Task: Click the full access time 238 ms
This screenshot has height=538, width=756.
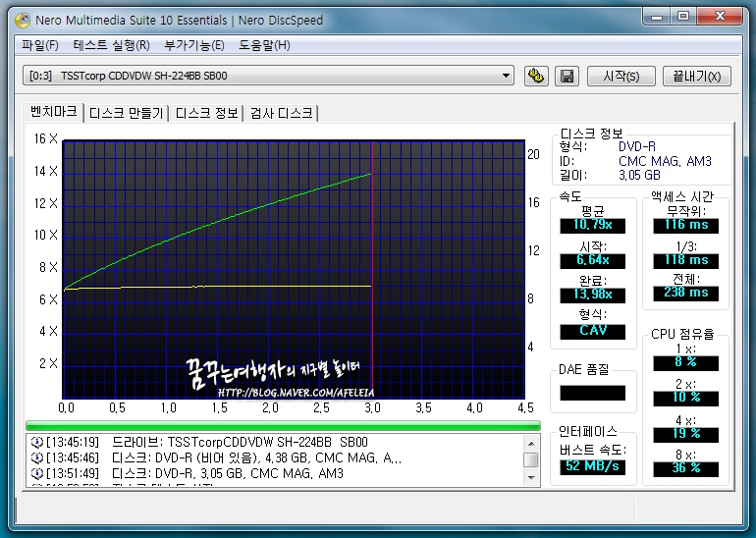Action: pos(685,294)
